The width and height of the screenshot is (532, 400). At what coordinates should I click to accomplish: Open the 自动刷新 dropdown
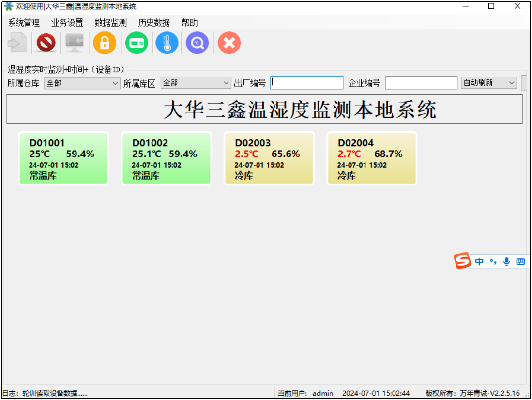489,83
